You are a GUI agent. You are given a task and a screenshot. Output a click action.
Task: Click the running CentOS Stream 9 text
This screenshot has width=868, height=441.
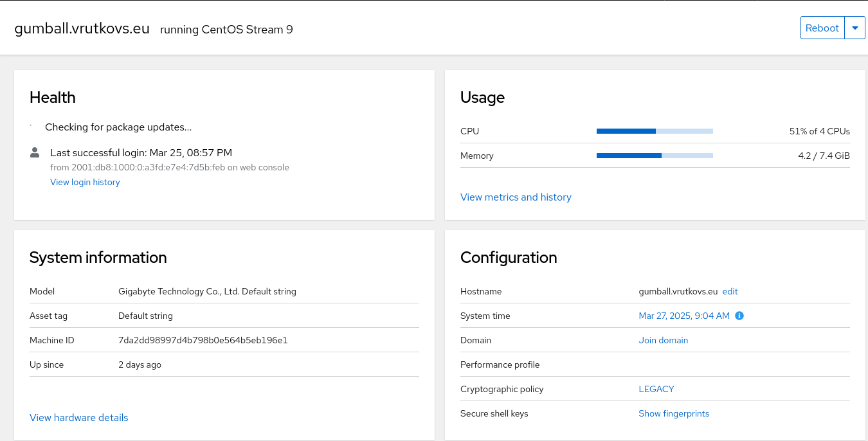tap(226, 30)
